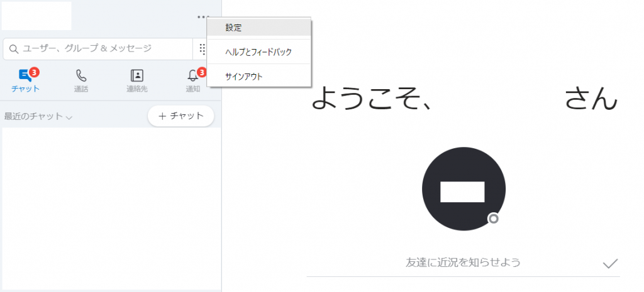This screenshot has height=292, width=644.
Task: Confirm mood message with checkmark icon
Action: (610, 264)
